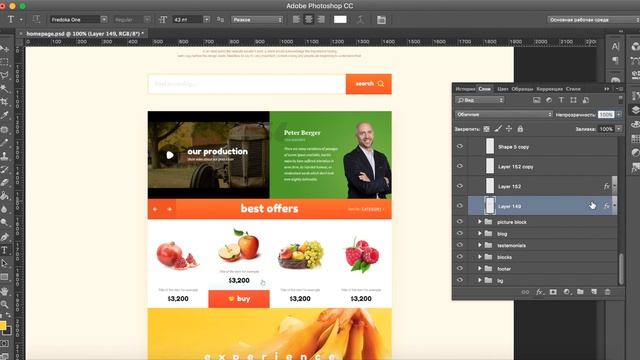Switch to the Swatches tab
The height and width of the screenshot is (360, 640).
click(x=522, y=89)
